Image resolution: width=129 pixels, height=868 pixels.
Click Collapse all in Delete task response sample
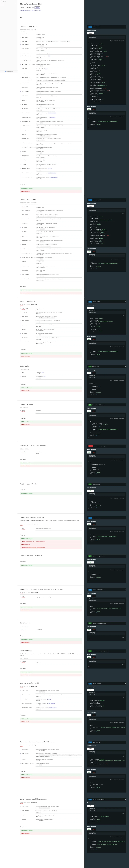pyautogui.click(x=122, y=460)
